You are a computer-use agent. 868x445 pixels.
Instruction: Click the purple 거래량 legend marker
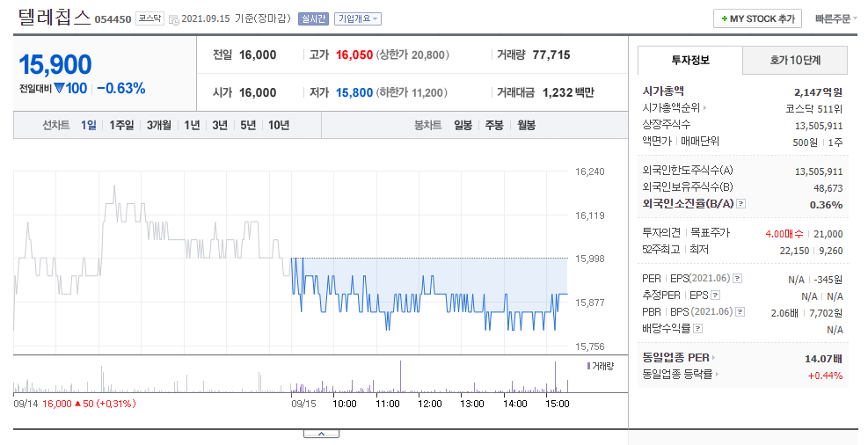(588, 366)
